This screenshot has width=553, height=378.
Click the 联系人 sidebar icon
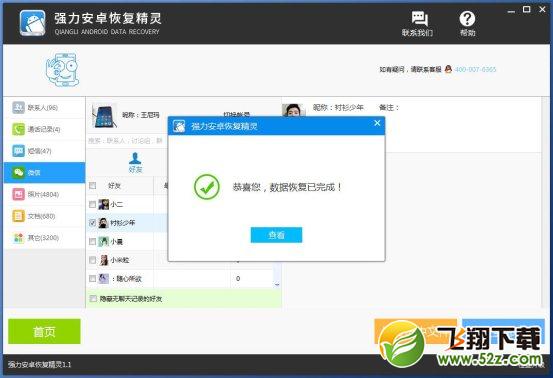tap(18, 108)
